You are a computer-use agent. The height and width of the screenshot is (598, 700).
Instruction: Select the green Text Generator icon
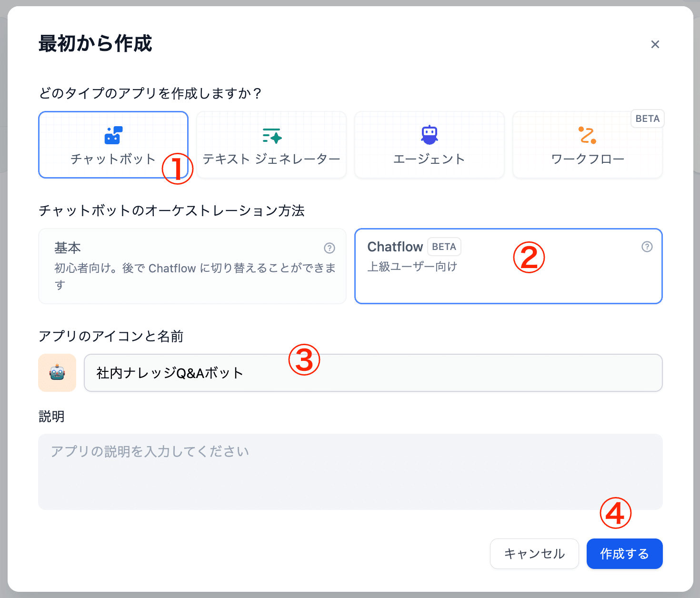point(272,136)
